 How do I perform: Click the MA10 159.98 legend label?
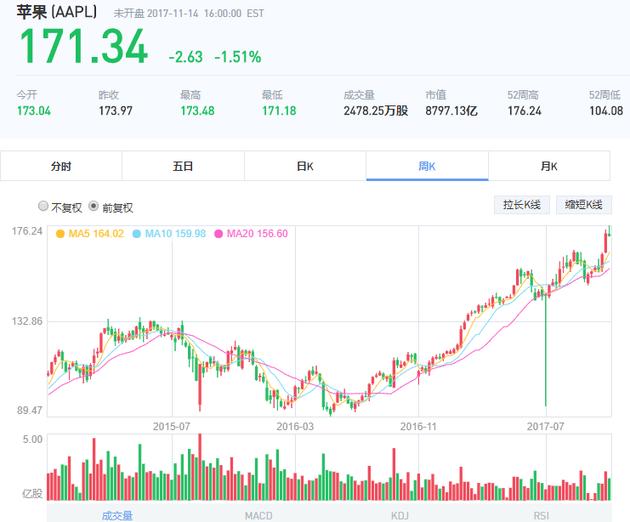175,233
